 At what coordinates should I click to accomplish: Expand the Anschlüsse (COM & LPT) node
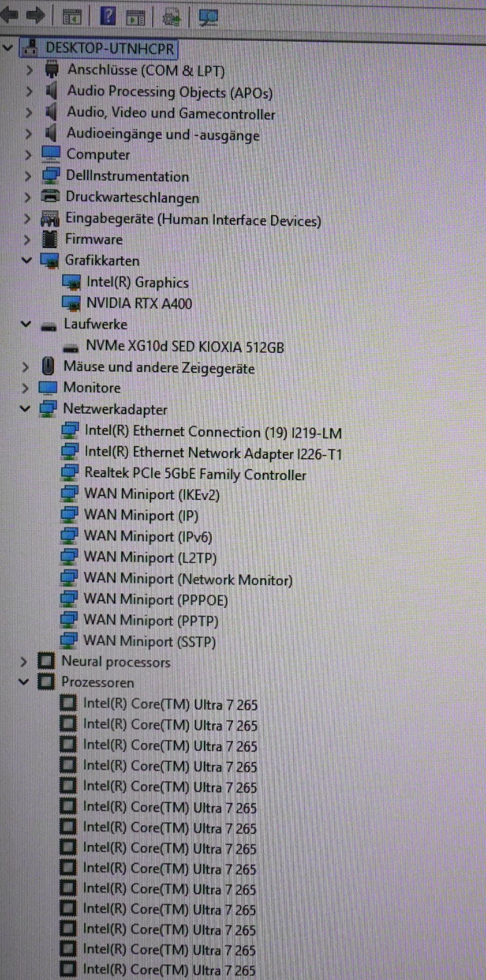point(29,70)
